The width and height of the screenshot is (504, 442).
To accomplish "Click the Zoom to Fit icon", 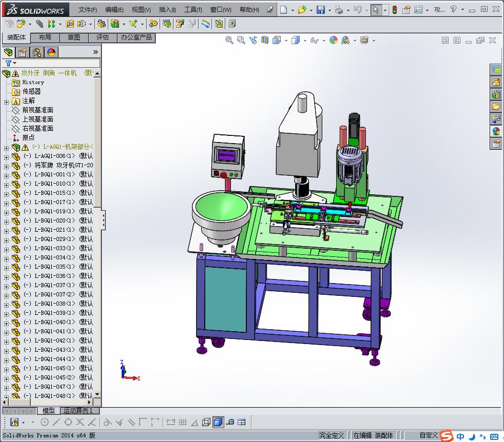I will click(229, 40).
